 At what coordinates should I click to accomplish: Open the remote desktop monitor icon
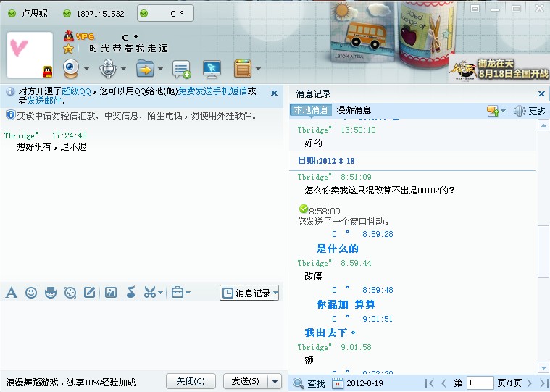[212, 69]
